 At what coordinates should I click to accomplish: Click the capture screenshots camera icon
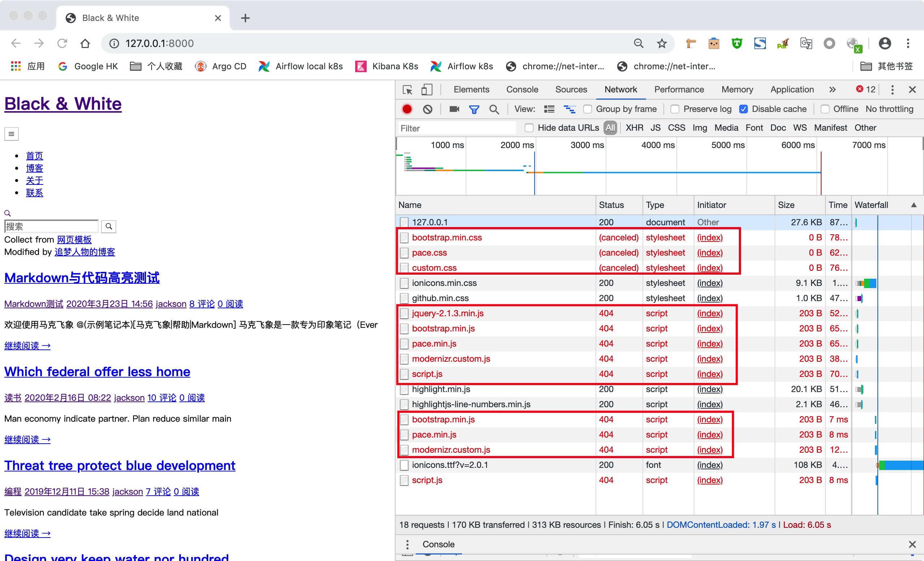[x=454, y=109]
